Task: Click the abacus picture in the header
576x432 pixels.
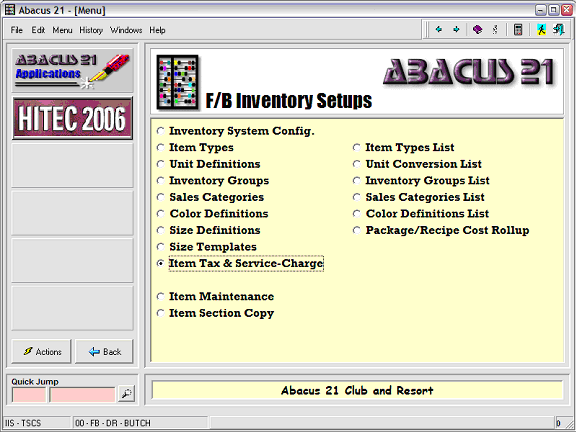Action: click(x=177, y=82)
